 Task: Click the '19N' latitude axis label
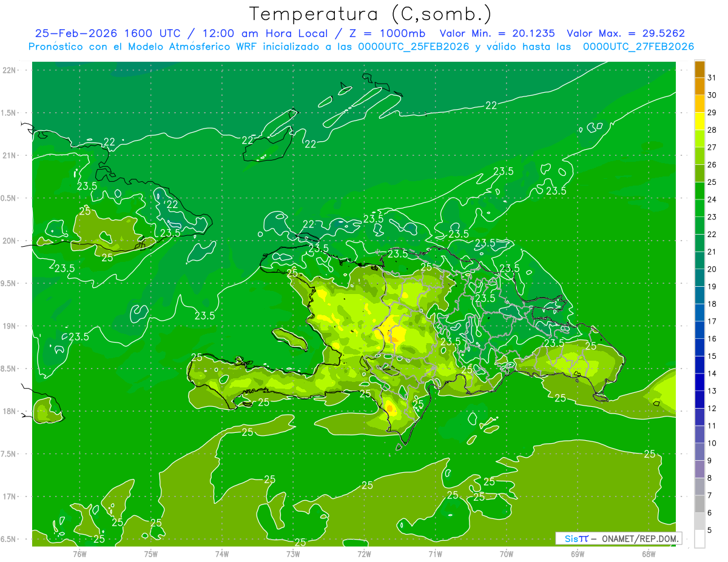8,326
